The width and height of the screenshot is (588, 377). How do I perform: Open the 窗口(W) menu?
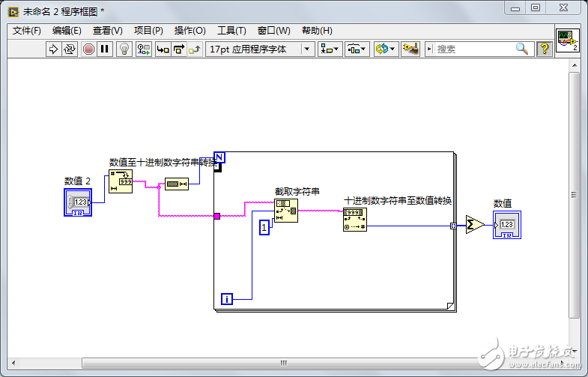pyautogui.click(x=273, y=31)
